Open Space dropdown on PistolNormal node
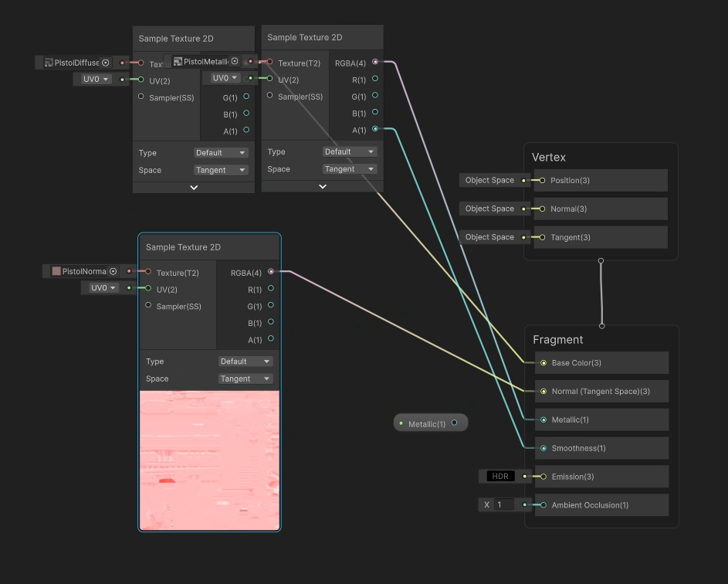 coord(245,379)
